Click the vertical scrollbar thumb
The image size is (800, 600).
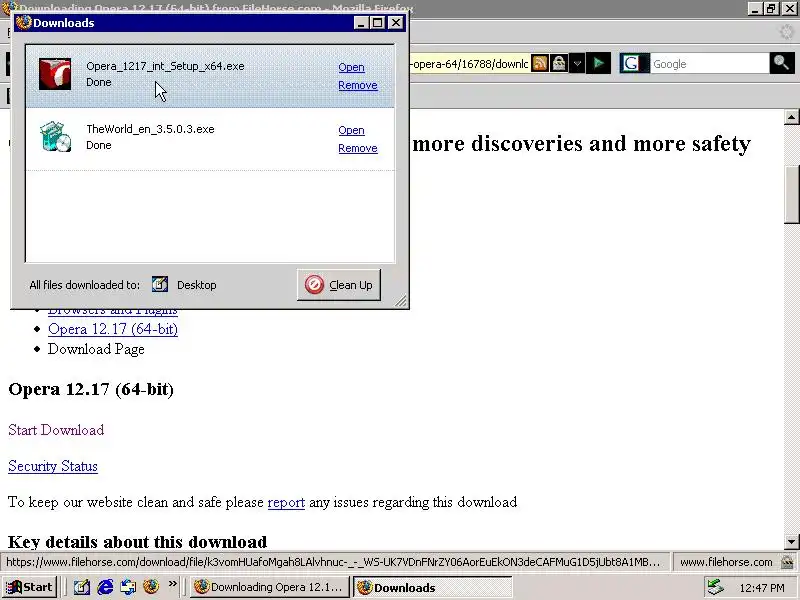click(x=791, y=194)
